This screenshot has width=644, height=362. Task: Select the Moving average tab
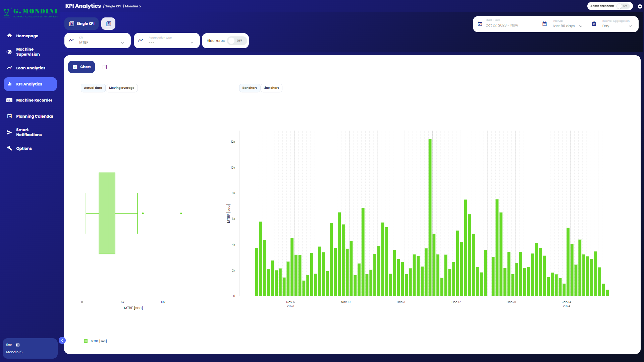coord(121,88)
